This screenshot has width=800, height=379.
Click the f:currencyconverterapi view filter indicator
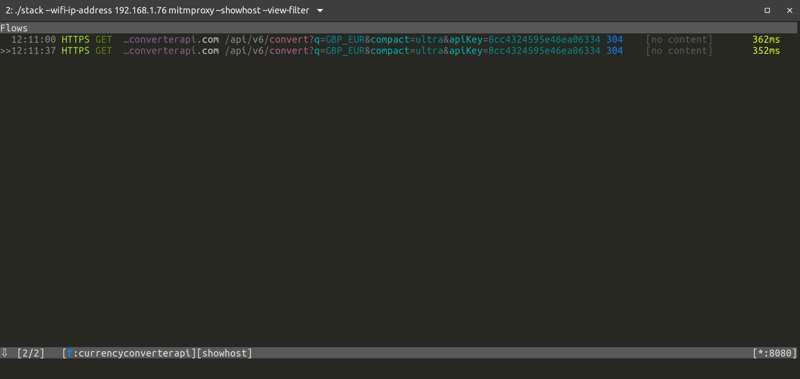point(129,353)
